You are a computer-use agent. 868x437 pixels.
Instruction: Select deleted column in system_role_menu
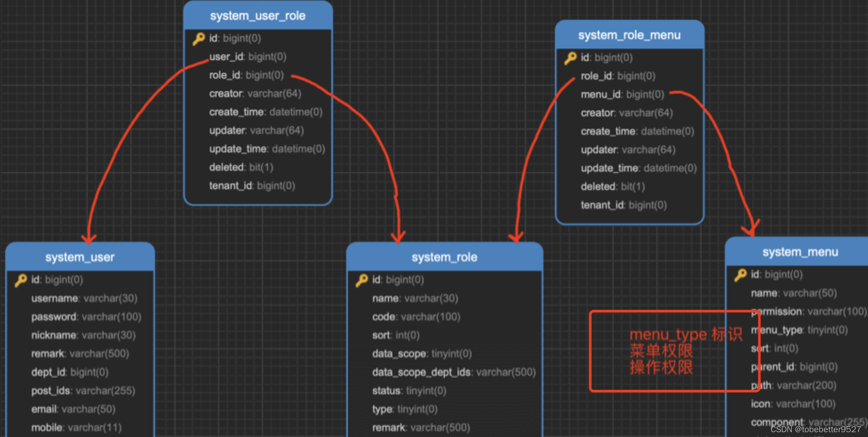[613, 186]
